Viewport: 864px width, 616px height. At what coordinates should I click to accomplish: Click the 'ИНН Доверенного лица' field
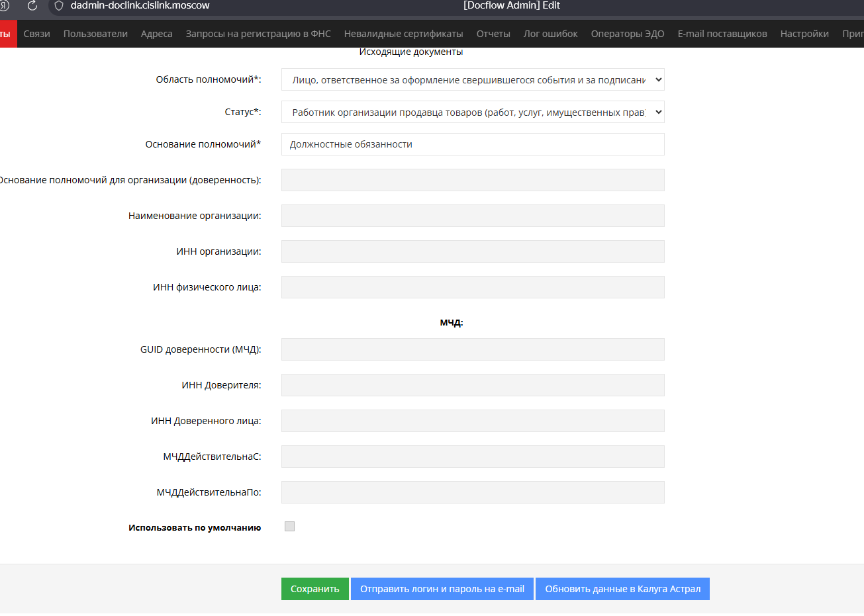(x=473, y=421)
